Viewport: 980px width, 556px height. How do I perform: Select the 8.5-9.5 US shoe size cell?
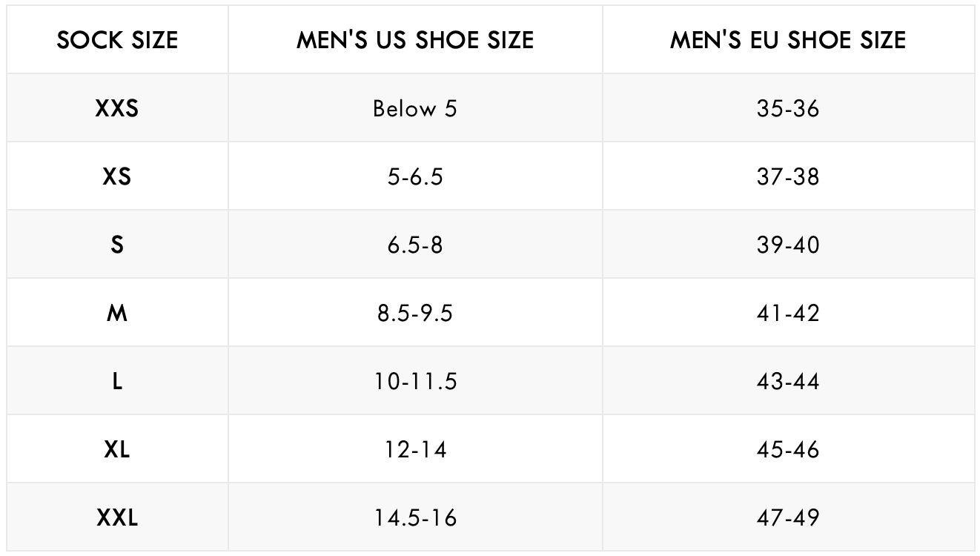(x=415, y=314)
